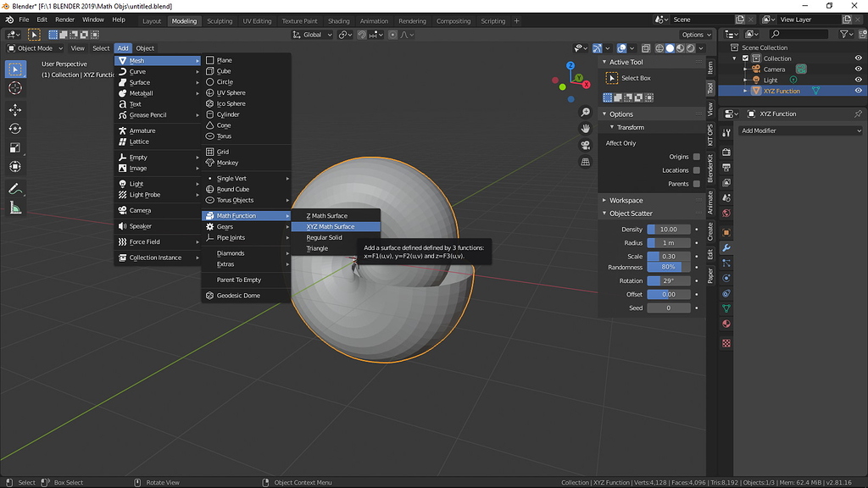Toggle visibility of the Camera in the Outliner
This screenshot has height=488, width=868.
point(859,69)
